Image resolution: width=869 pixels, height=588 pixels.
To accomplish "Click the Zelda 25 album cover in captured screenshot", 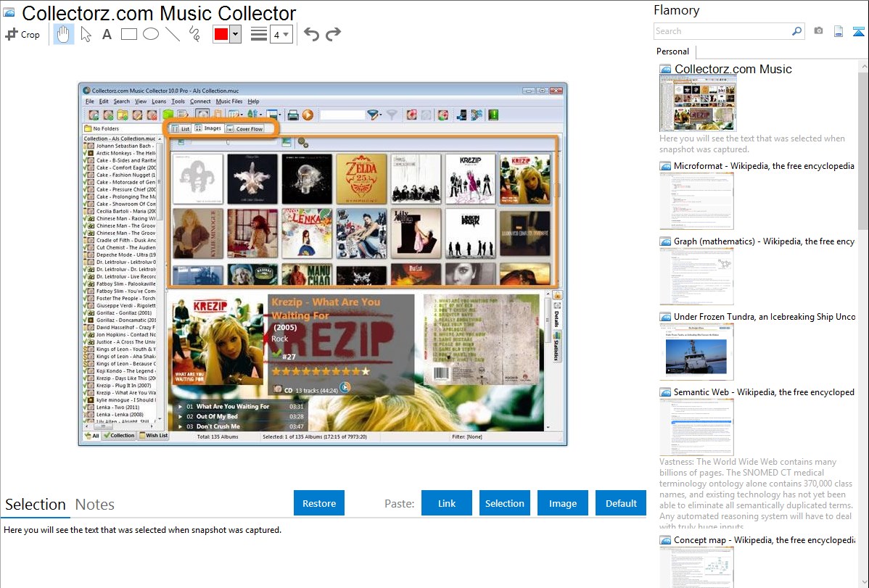I will coord(361,179).
